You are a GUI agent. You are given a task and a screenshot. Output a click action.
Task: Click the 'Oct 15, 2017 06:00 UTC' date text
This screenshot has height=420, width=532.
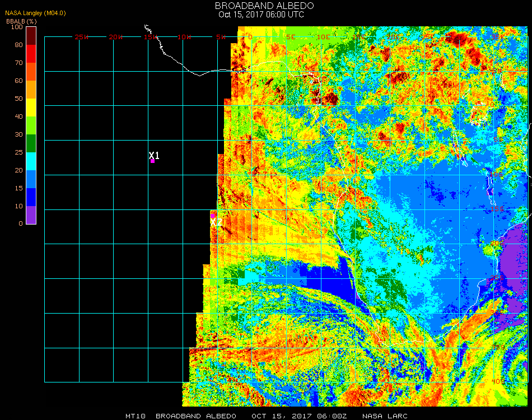point(262,15)
